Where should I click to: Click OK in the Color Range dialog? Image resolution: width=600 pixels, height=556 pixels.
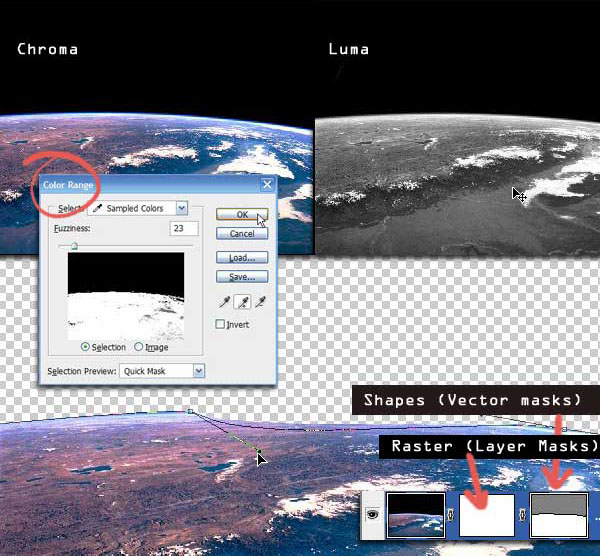(x=242, y=214)
